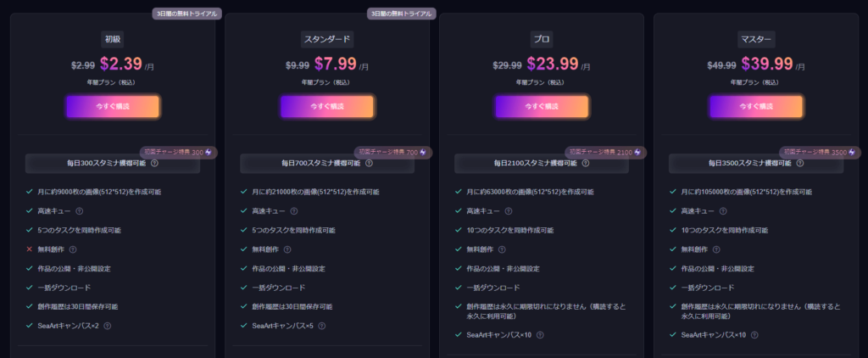The width and height of the screenshot is (868, 358).
Task: Subscribe to スタンダード plan with 今すぐ購読
Action: [327, 106]
